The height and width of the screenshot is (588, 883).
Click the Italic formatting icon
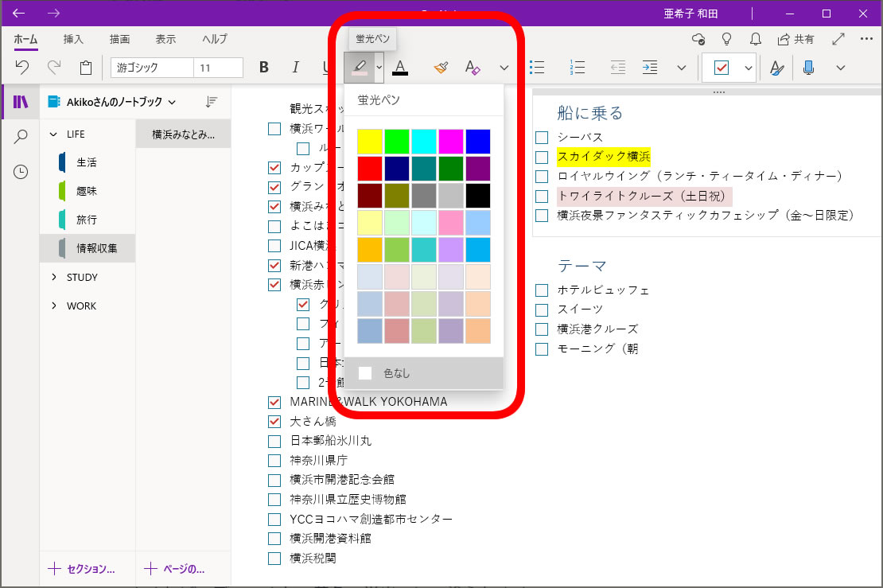click(x=295, y=68)
